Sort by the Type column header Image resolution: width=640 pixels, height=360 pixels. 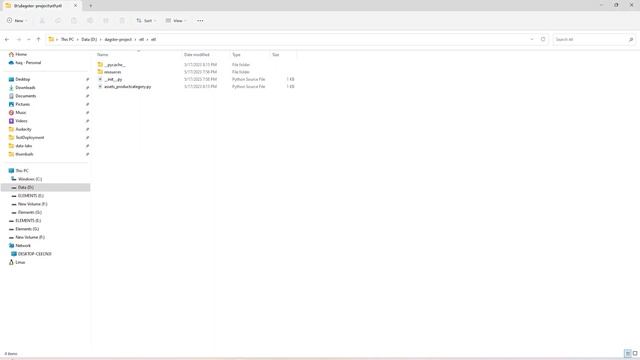click(236, 55)
